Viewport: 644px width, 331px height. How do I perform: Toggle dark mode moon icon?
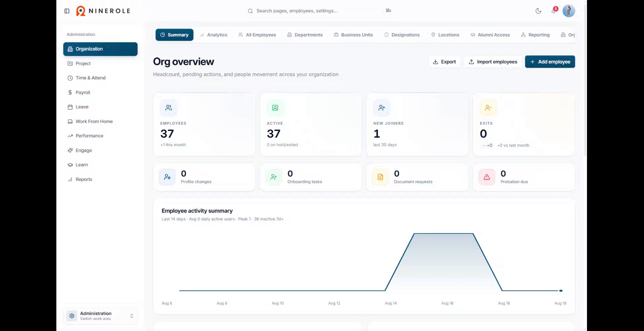tap(538, 11)
